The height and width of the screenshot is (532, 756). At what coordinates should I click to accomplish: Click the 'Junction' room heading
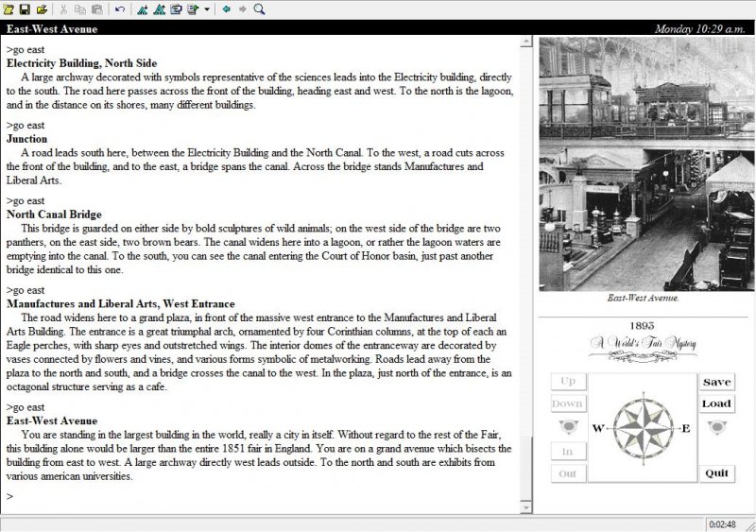27,139
